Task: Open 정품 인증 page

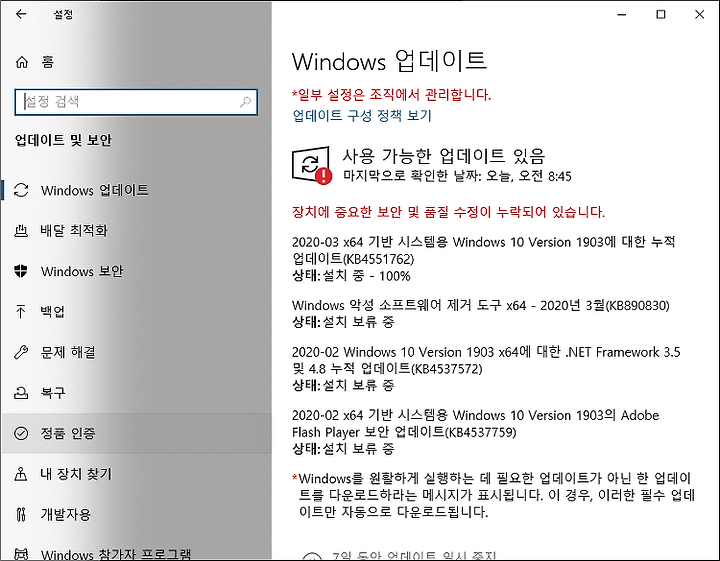Action: 136,433
